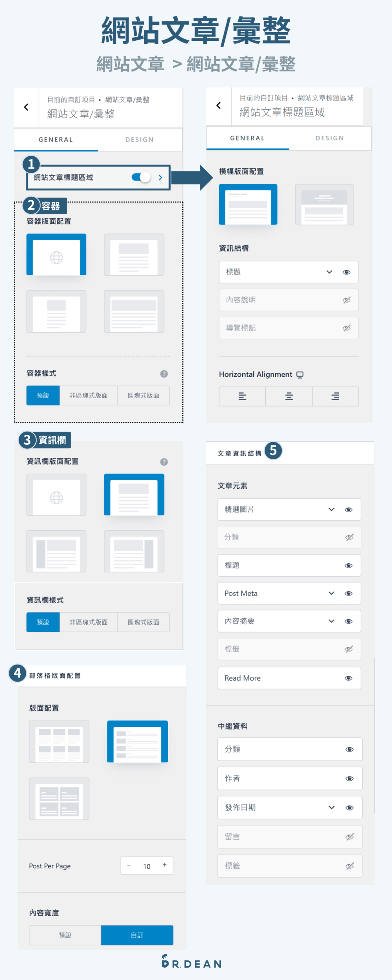Hide 標題 in 文章元素 via eye icon

click(x=348, y=566)
